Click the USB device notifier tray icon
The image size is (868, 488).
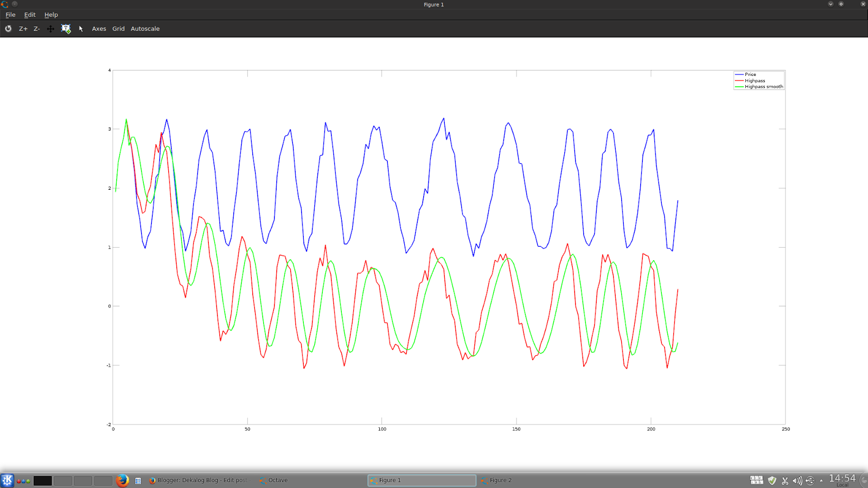click(x=809, y=480)
